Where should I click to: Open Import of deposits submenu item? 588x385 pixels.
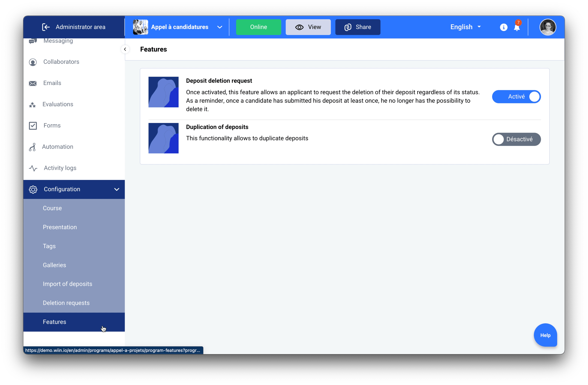(74, 284)
